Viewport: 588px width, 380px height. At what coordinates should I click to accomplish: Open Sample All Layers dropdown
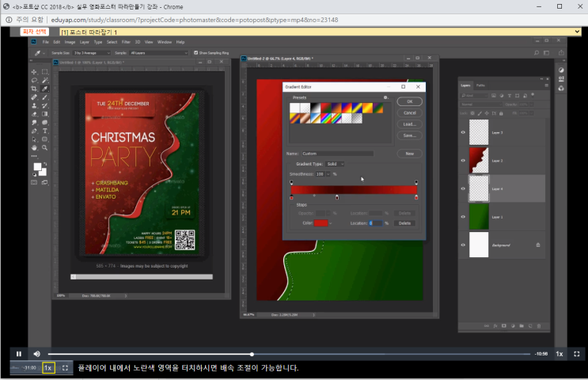pos(158,53)
